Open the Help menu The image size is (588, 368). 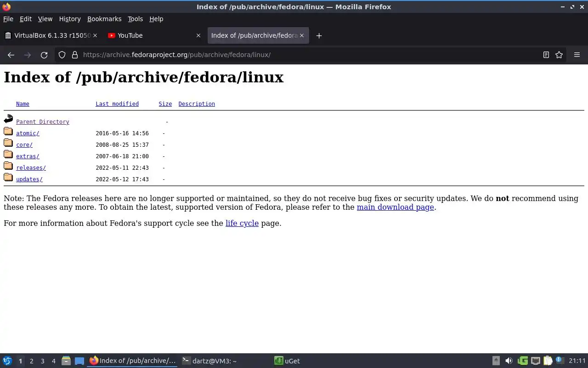click(156, 19)
